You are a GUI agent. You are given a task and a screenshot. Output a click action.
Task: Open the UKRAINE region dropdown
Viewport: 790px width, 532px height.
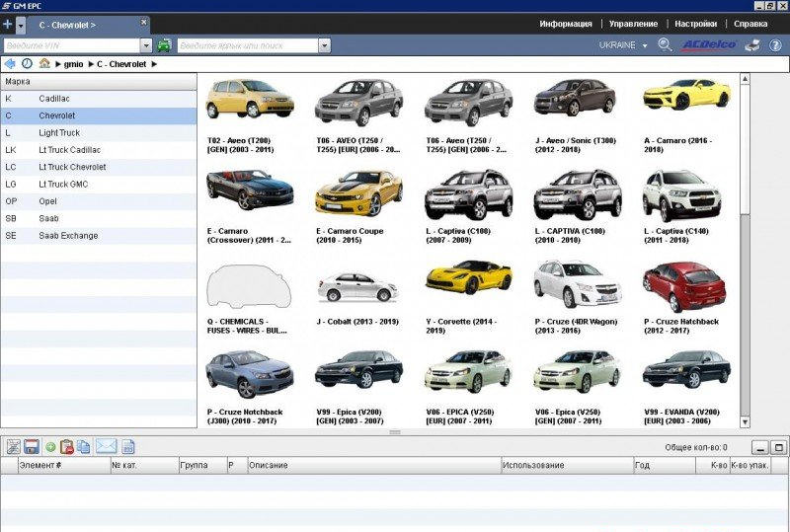point(623,45)
